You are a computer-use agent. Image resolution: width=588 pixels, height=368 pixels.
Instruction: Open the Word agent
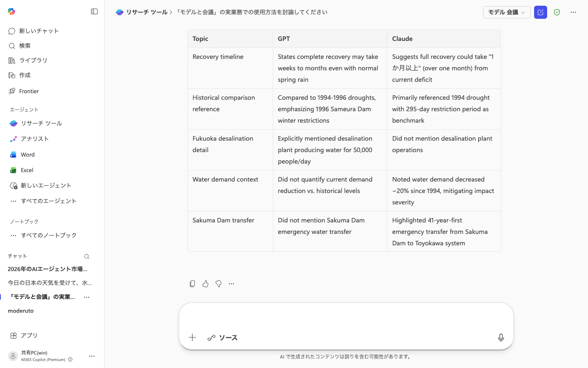click(27, 155)
